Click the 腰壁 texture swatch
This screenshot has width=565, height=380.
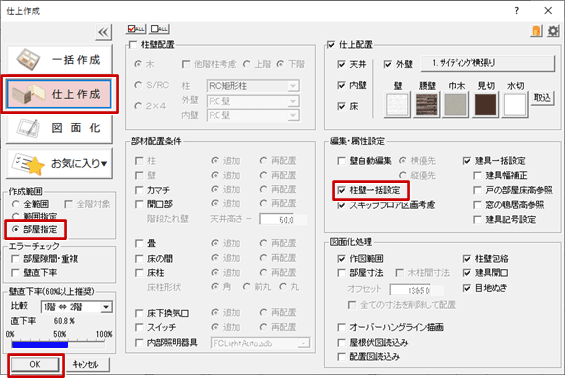[x=427, y=105]
